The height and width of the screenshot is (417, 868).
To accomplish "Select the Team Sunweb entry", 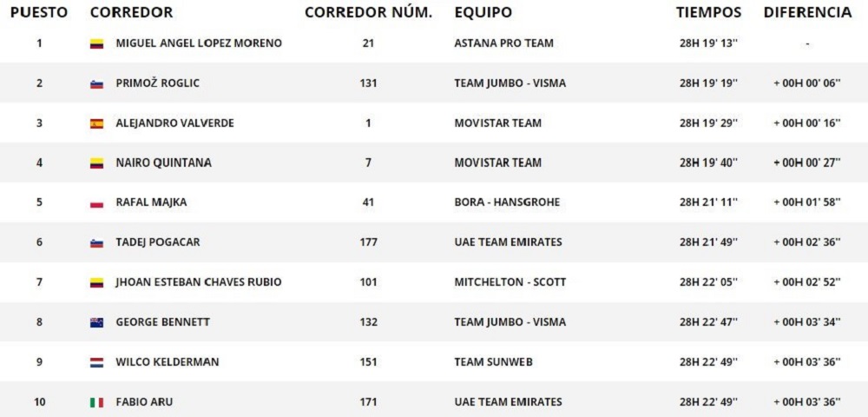I will (x=494, y=362).
